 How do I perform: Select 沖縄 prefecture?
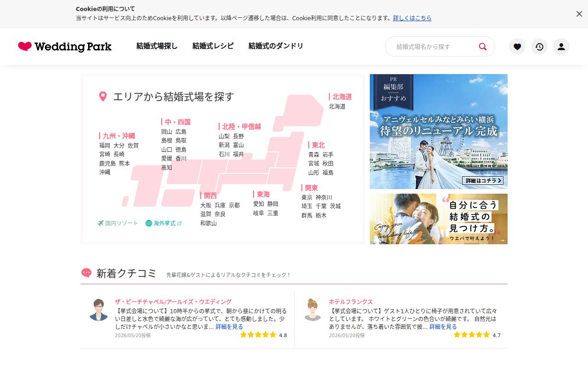click(x=105, y=172)
